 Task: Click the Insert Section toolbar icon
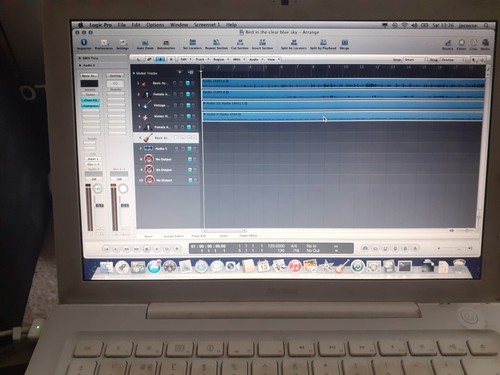tap(262, 42)
